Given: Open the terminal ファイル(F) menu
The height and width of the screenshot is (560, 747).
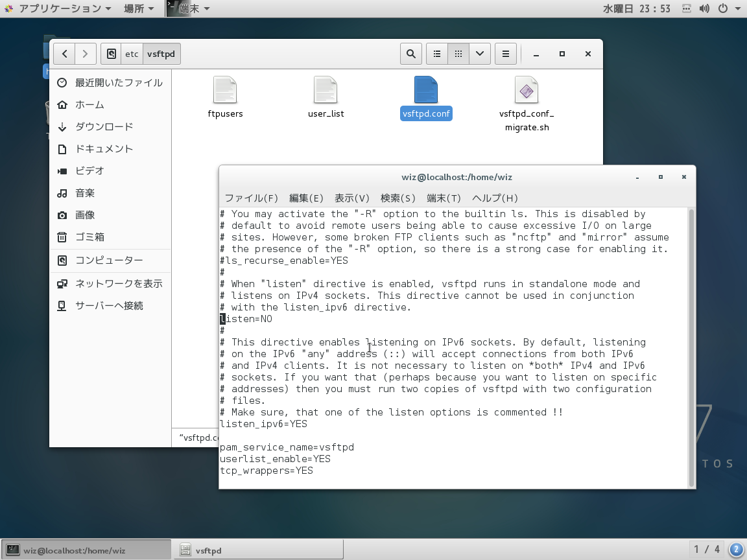Looking at the screenshot, I should [x=251, y=198].
